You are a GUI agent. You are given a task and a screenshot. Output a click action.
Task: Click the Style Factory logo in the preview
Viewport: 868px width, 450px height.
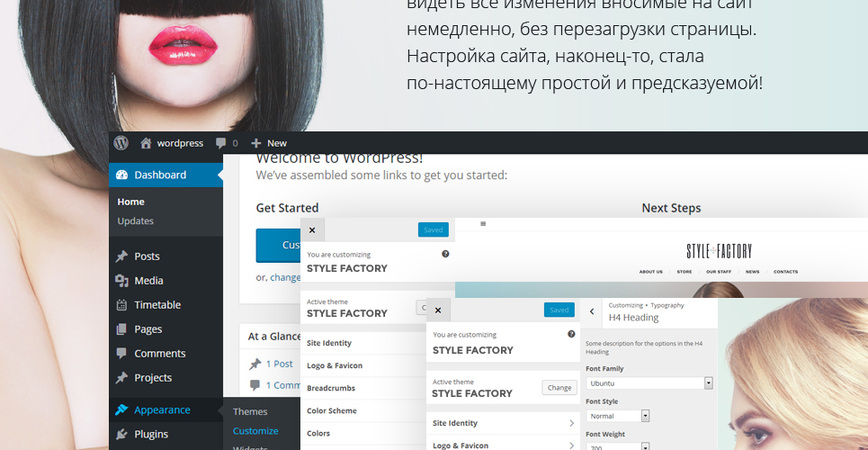tap(719, 251)
